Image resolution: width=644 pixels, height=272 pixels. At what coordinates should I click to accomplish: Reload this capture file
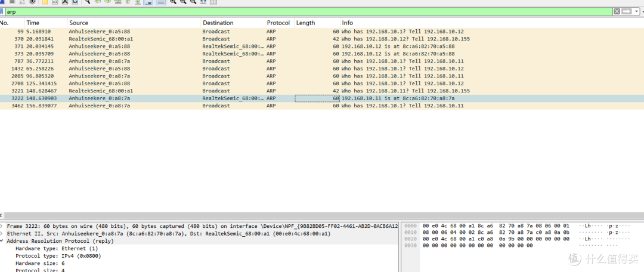[x=75, y=2]
